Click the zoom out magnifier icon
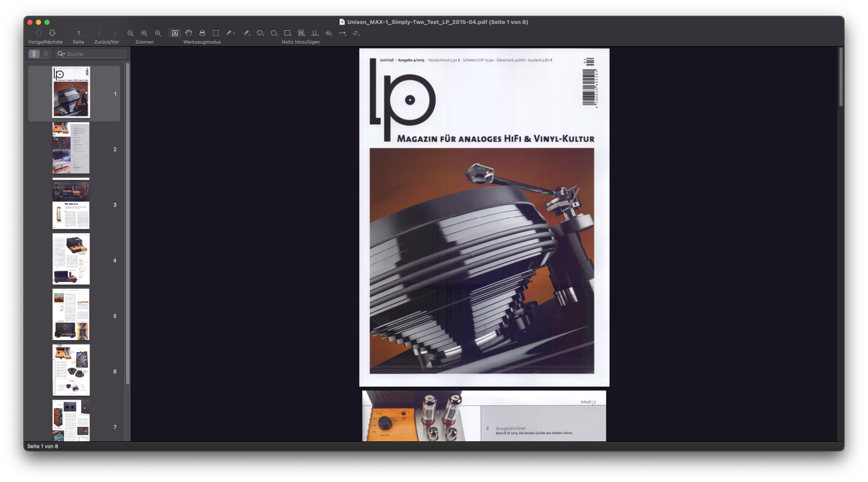The image size is (868, 482). pyautogui.click(x=131, y=33)
